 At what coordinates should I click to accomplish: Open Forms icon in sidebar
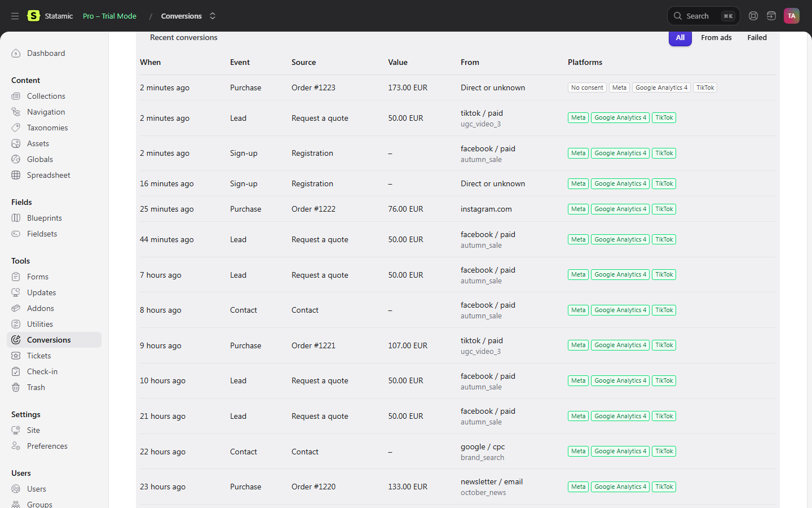16,277
